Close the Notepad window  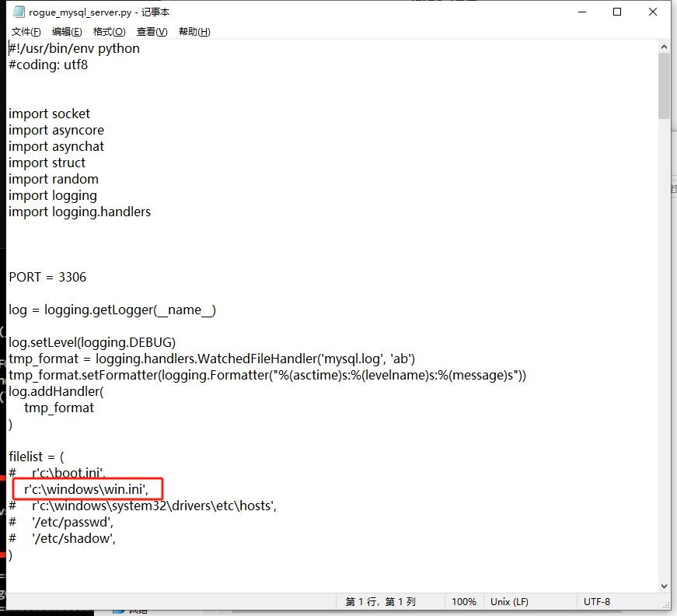[x=653, y=12]
